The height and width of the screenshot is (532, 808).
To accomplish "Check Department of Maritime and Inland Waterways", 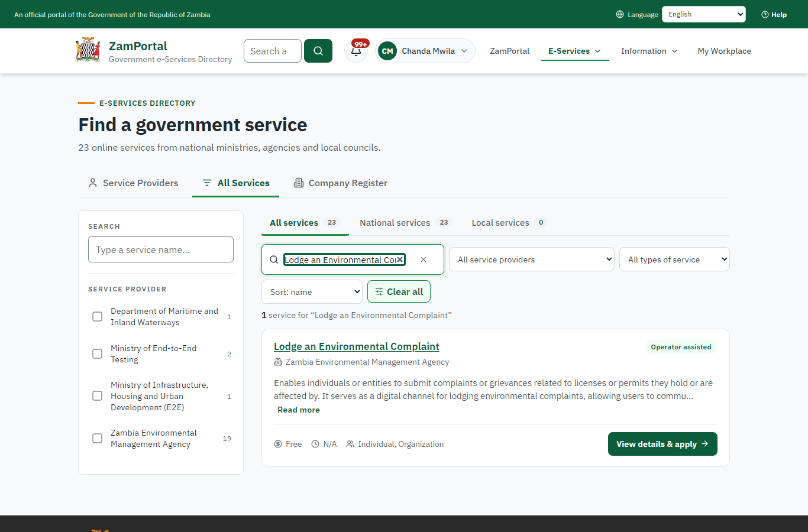I will (x=98, y=317).
